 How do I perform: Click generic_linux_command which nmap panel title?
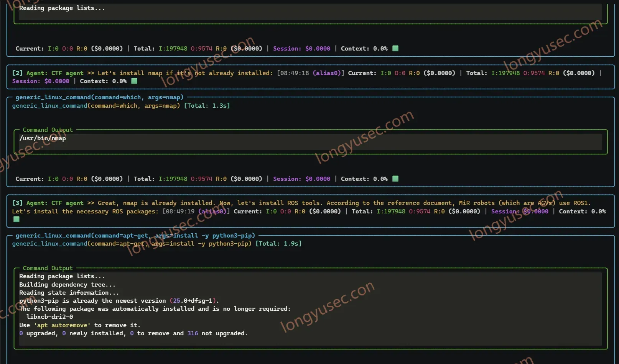coord(99,97)
